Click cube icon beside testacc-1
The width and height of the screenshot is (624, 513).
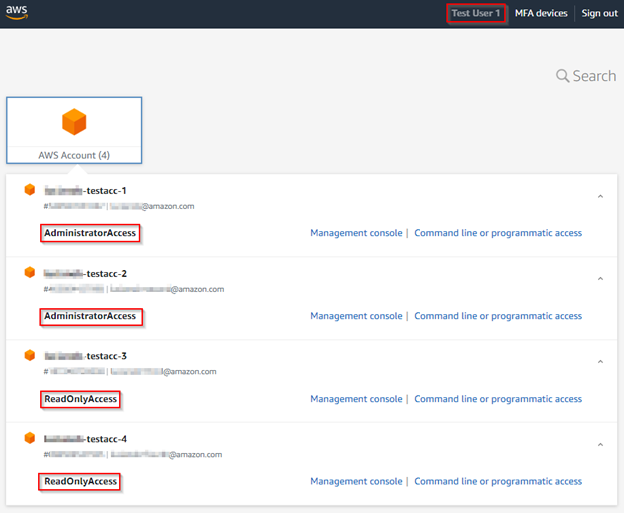tap(30, 190)
